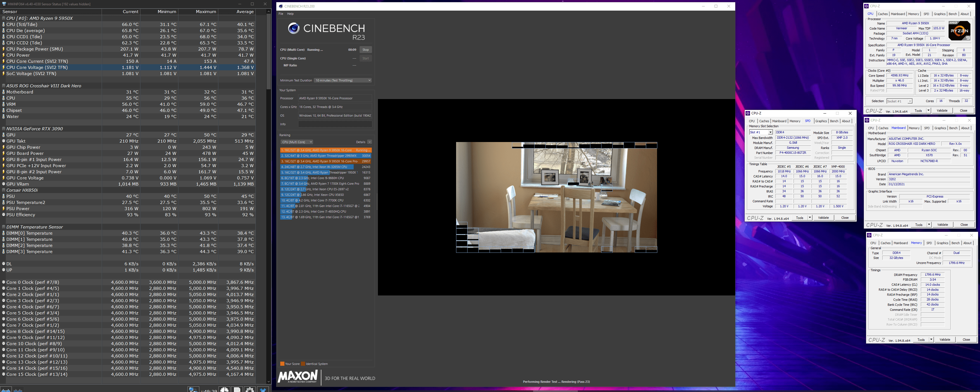Click the GPU VRam row in HWiNFO
980x392 pixels.
[128, 184]
